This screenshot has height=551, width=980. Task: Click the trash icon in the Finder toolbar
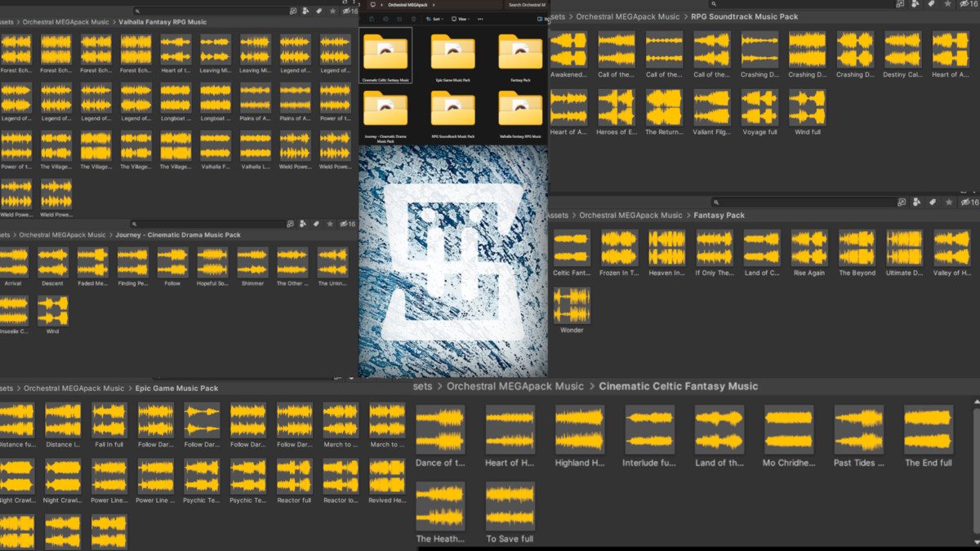(x=413, y=19)
